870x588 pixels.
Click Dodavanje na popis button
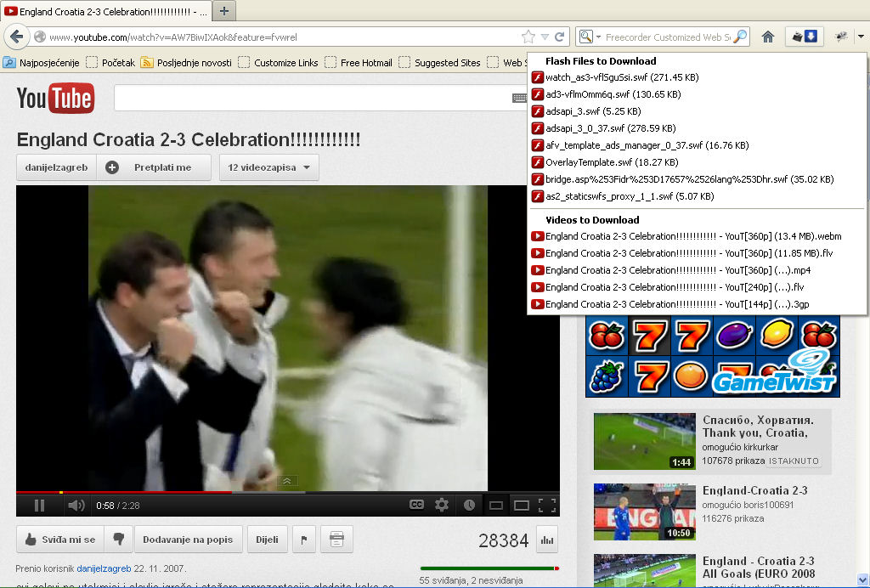pyautogui.click(x=188, y=540)
